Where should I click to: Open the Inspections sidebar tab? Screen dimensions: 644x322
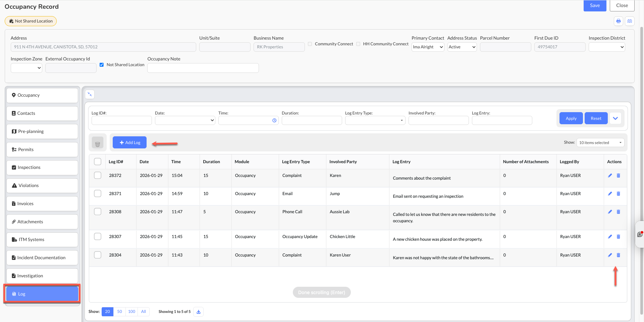[x=42, y=168]
